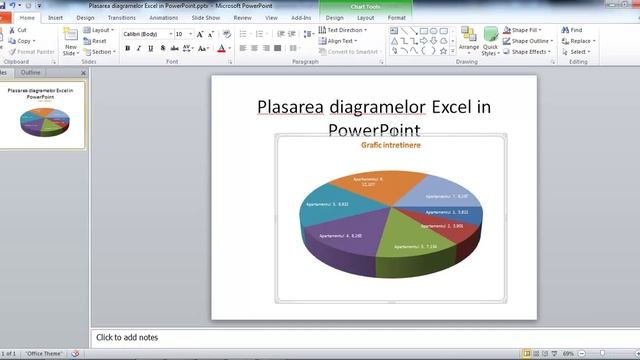
Task: Open the Layout dropdown
Action: [x=99, y=30]
